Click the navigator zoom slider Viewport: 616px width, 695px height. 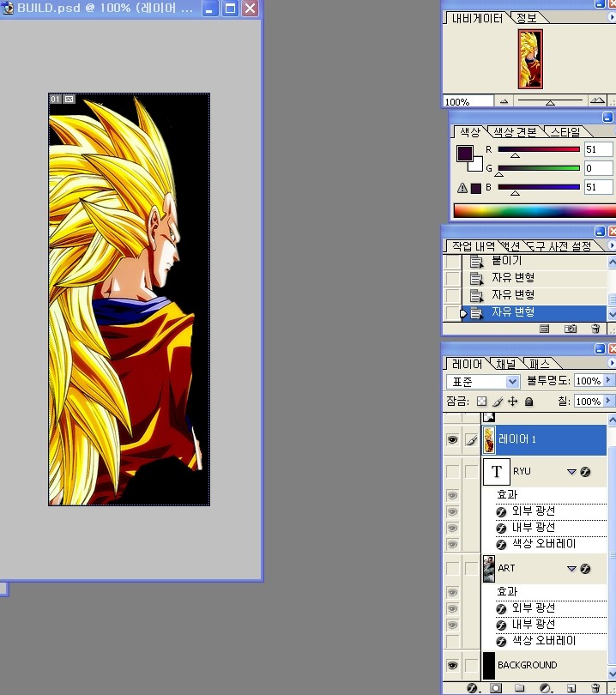[x=550, y=101]
